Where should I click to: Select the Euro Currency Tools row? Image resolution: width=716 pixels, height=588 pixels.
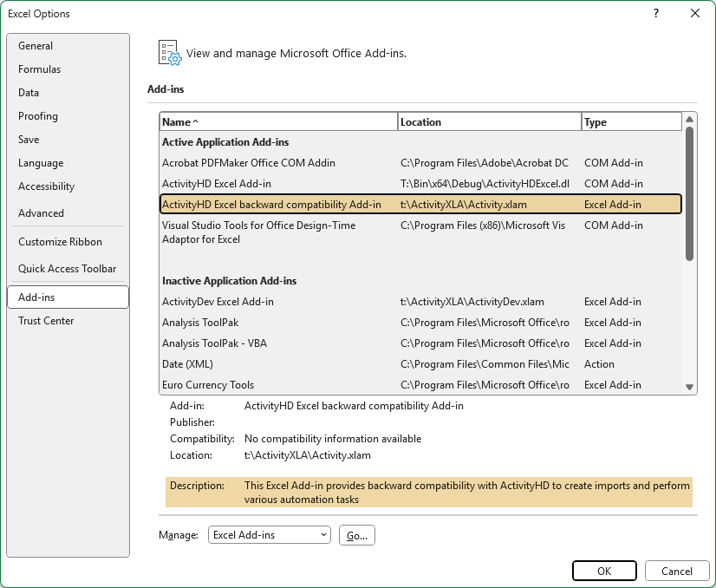click(420, 385)
